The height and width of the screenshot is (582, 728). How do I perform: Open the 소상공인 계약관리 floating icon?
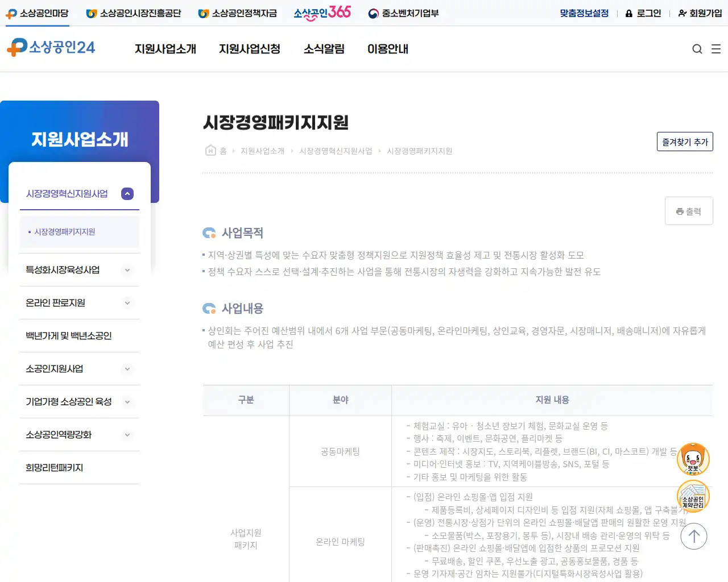tap(693, 496)
